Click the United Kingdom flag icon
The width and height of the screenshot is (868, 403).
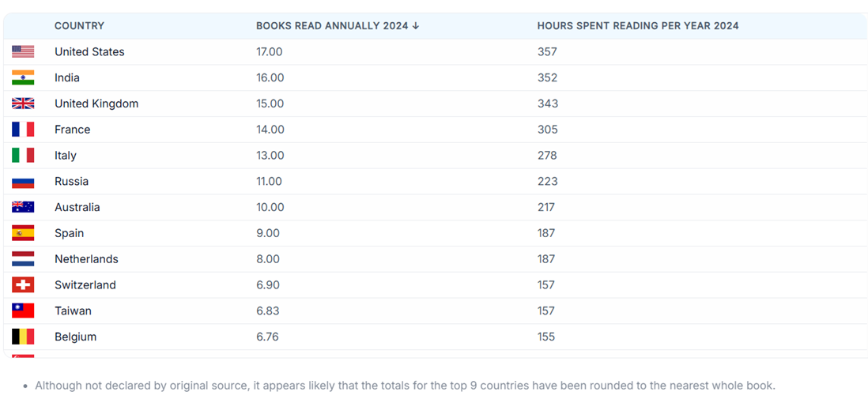click(x=23, y=104)
